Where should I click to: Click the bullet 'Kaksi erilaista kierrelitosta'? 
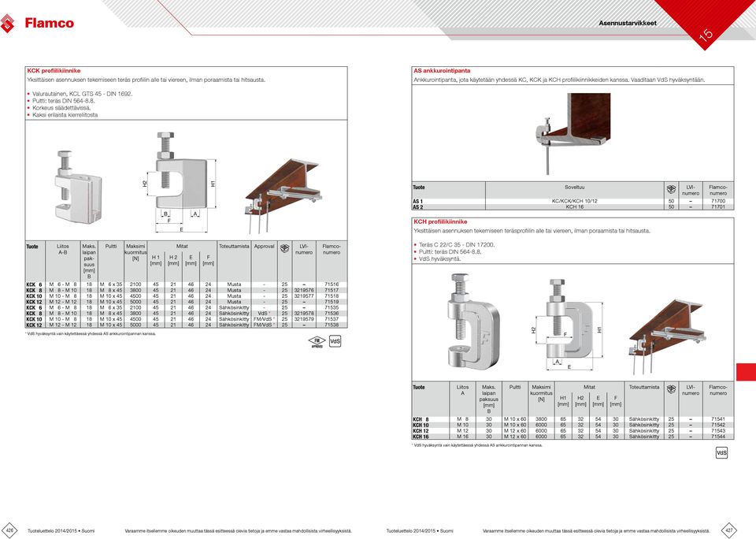point(65,115)
